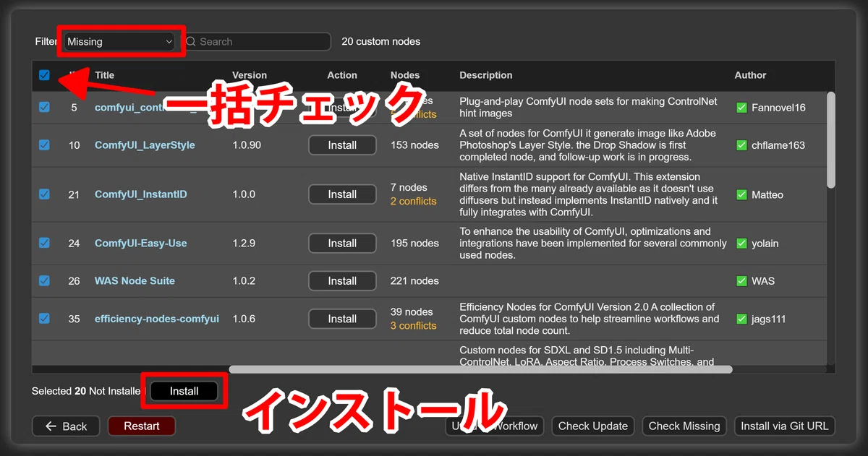Click the Back button
The height and width of the screenshot is (456, 868).
66,426
